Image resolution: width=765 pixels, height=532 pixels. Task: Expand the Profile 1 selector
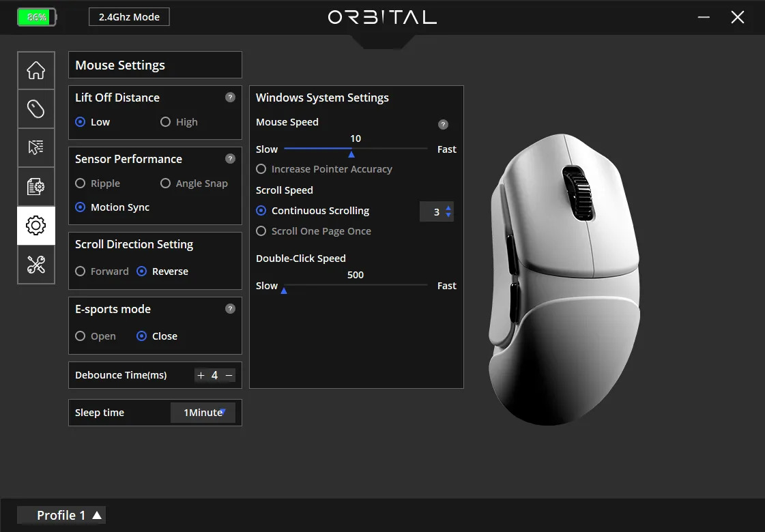click(x=61, y=515)
